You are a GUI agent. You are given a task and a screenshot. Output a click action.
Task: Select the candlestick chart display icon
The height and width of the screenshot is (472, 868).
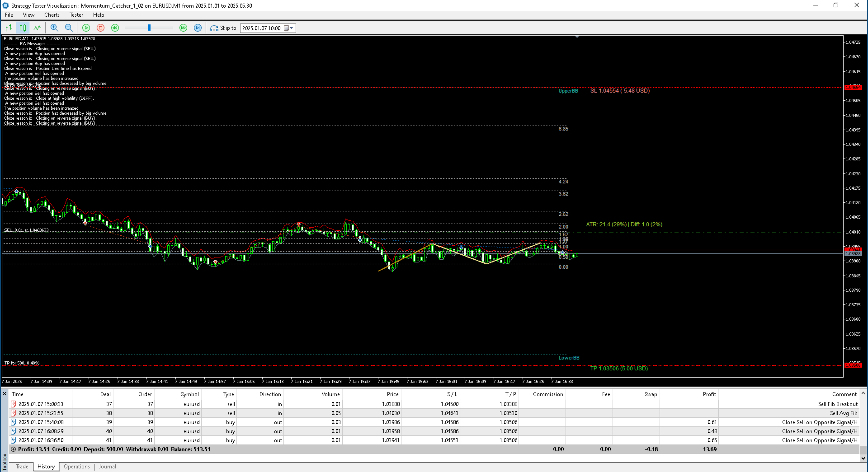pos(23,28)
